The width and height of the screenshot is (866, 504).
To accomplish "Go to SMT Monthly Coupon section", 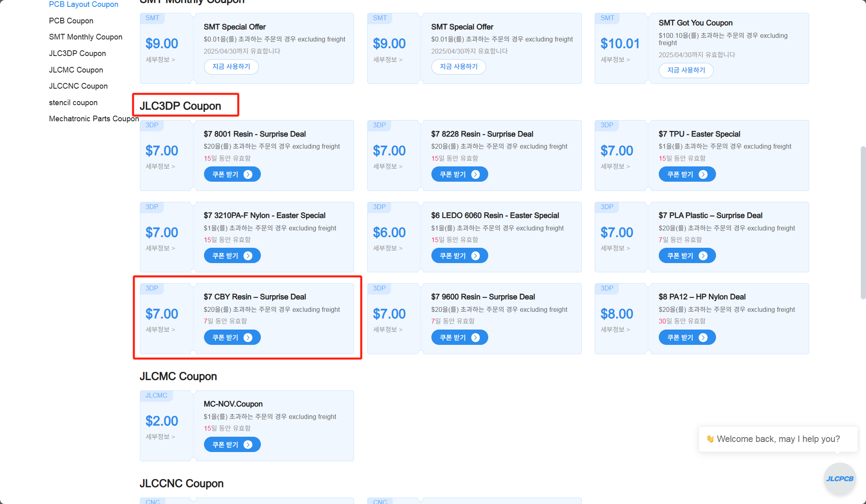I will (85, 37).
